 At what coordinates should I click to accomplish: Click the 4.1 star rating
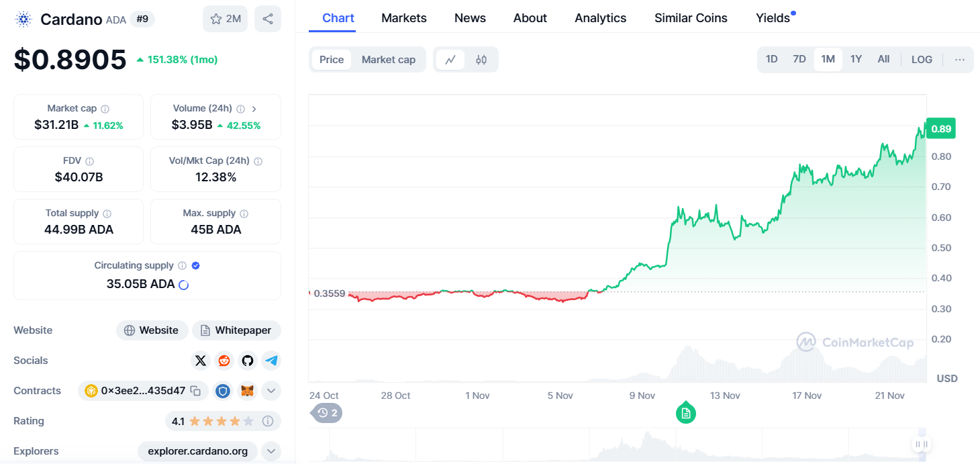point(213,421)
